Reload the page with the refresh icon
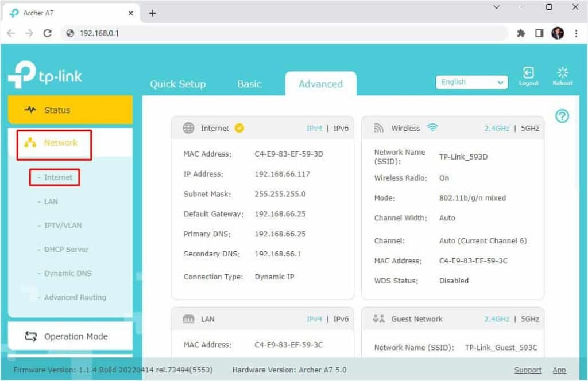Image resolution: width=588 pixels, height=381 pixels. coord(47,33)
